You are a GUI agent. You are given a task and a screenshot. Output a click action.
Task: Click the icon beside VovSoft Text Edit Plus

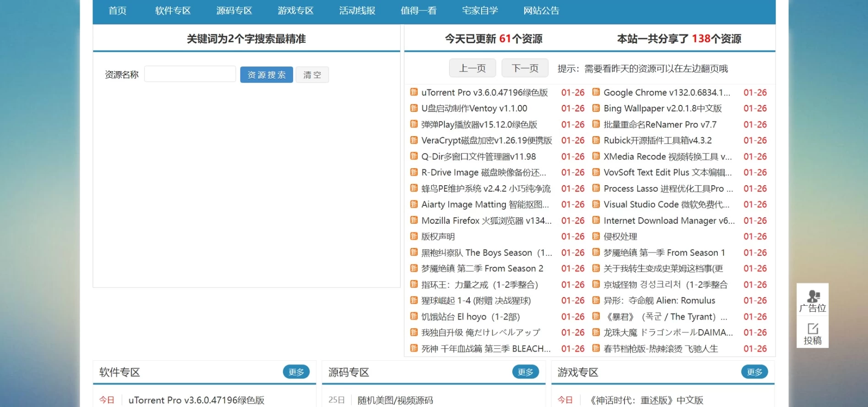point(596,172)
